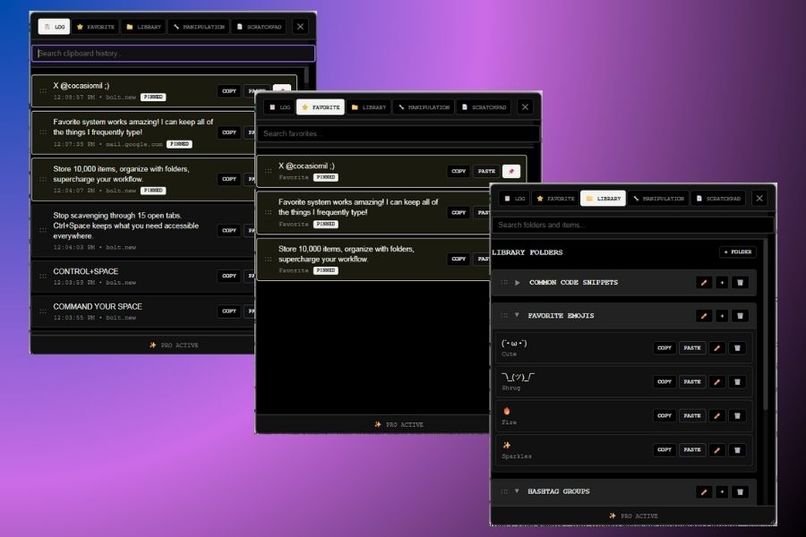
Task: Click drag handle of CONTROL+SPACE log entry
Action: [43, 276]
